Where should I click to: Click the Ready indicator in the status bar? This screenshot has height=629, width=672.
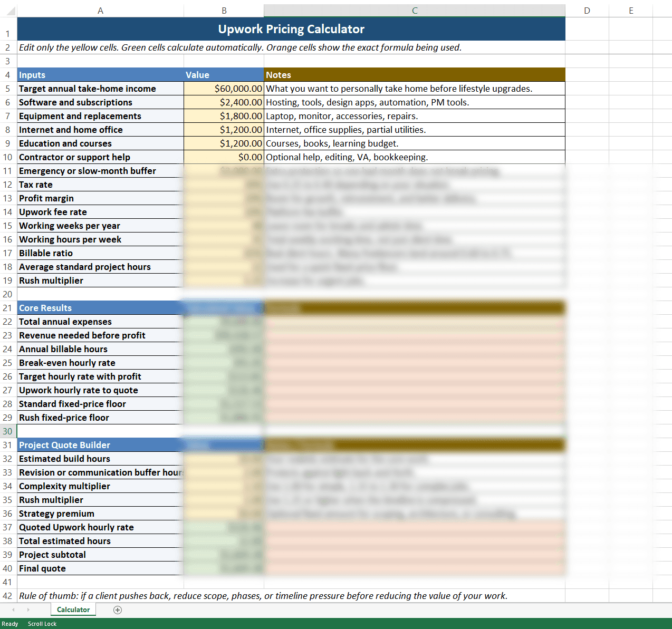click(x=10, y=624)
